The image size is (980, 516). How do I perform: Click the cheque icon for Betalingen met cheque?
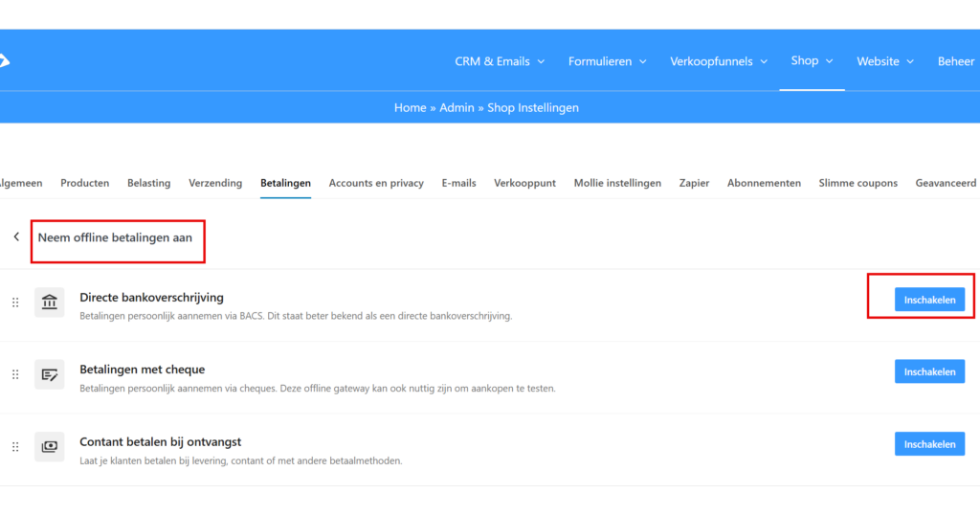coord(50,374)
